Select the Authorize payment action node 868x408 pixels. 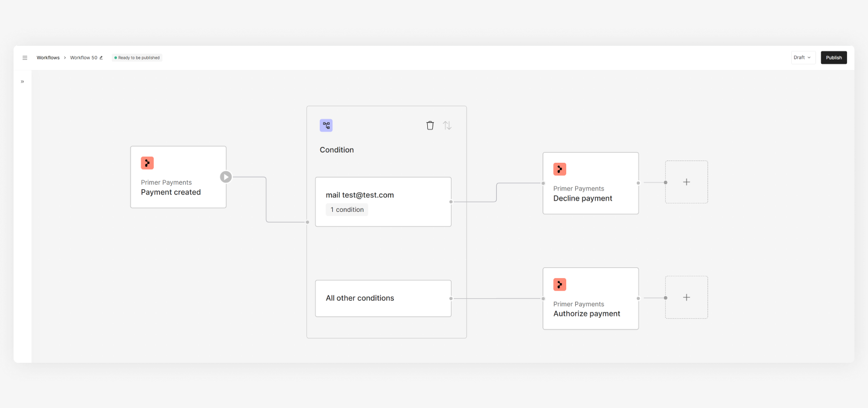coord(591,298)
